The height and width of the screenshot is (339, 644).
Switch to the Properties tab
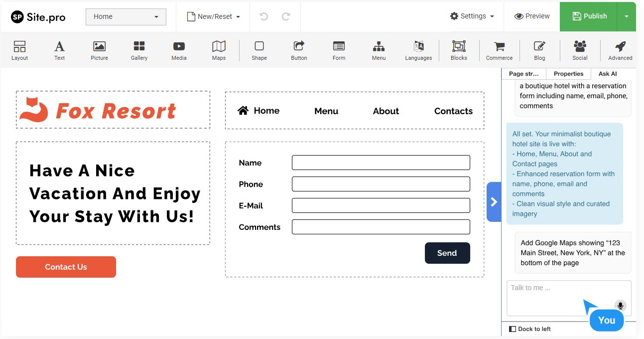[568, 74]
